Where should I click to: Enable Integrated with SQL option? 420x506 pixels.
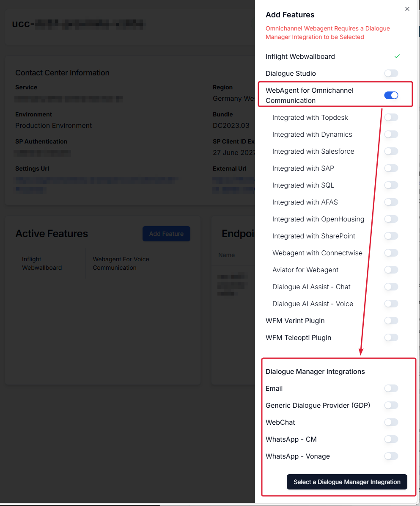[391, 185]
